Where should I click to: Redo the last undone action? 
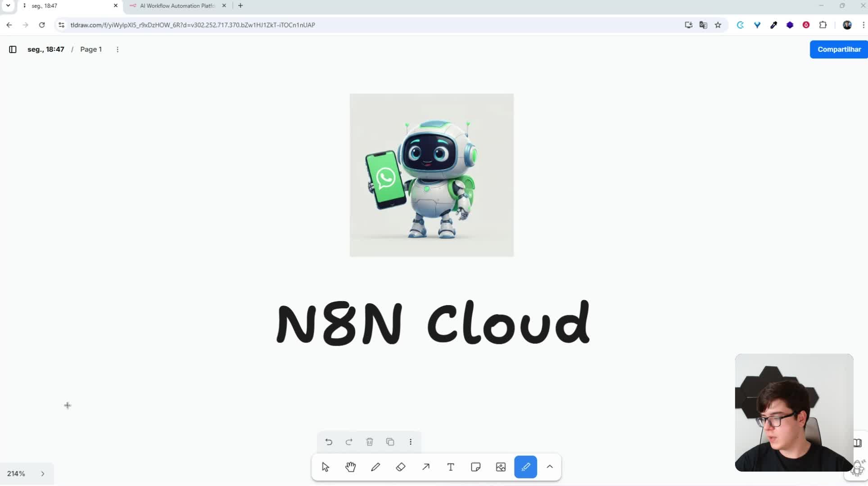[349, 442]
